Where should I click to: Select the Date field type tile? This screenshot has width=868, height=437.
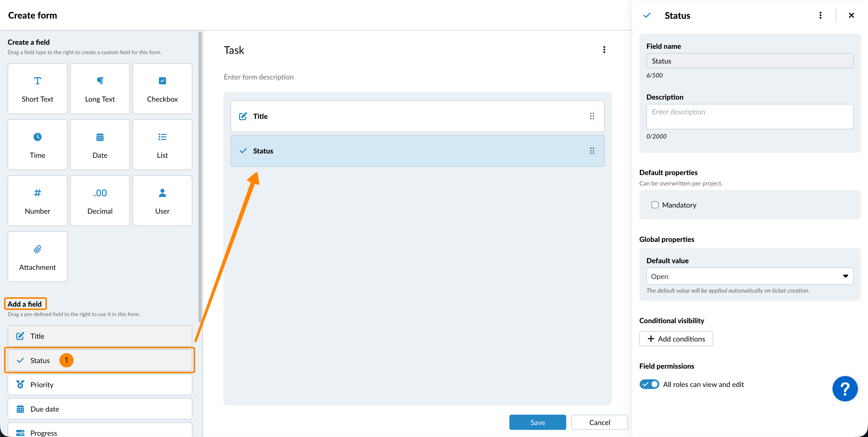(x=100, y=145)
